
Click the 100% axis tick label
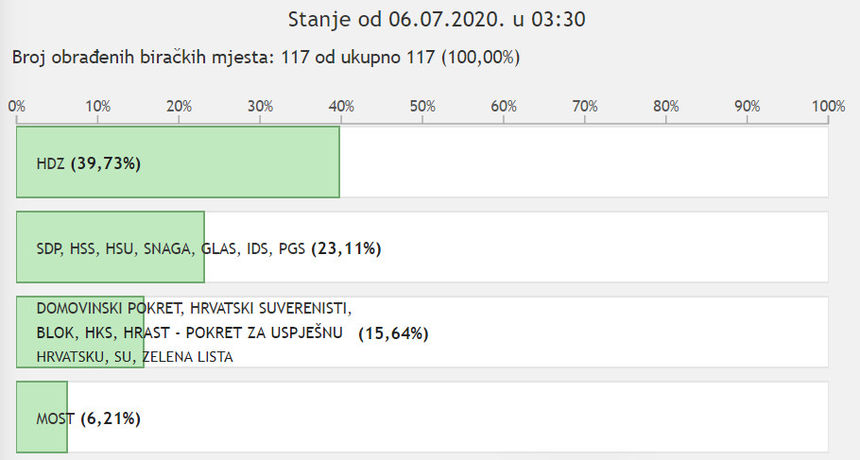pyautogui.click(x=828, y=106)
